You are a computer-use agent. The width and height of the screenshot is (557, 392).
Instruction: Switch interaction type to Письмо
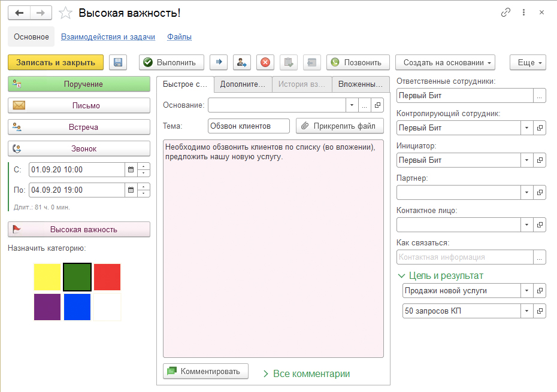pyautogui.click(x=78, y=105)
